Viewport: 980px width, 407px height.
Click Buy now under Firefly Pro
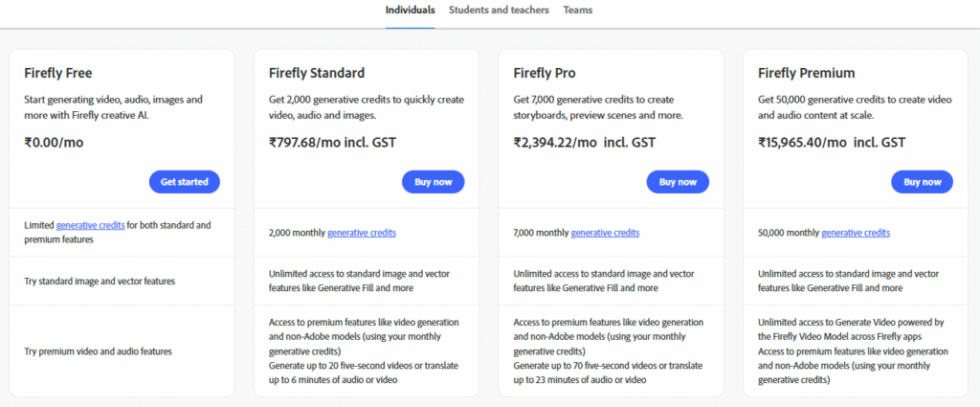678,182
